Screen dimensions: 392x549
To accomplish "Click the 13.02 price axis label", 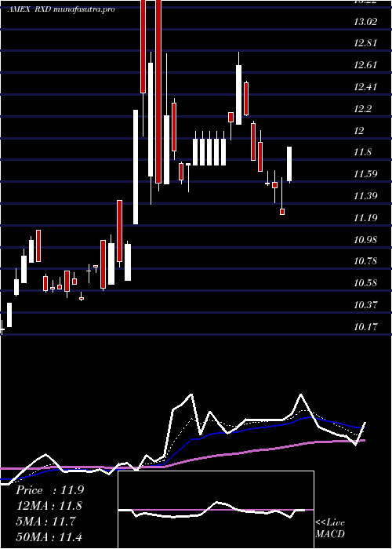I will (x=365, y=22).
